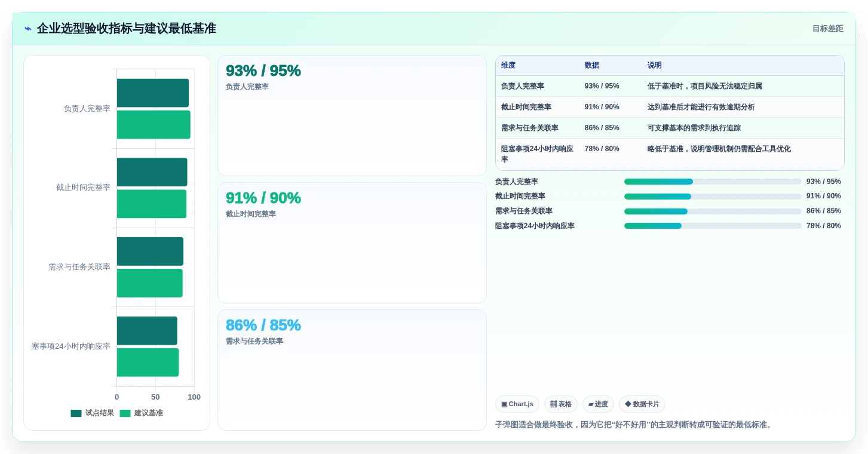Click progress value 78% / 80%
The width and height of the screenshot is (868, 454).
(x=823, y=226)
